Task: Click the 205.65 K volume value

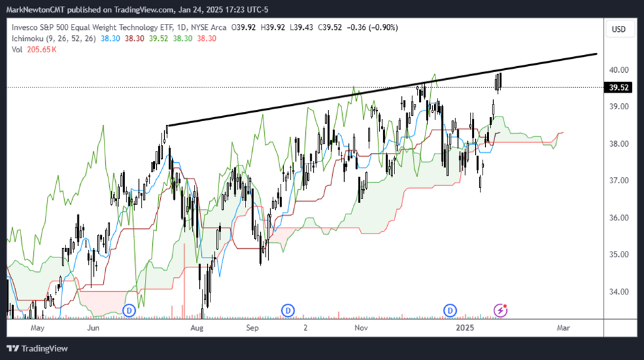Action: (x=42, y=50)
